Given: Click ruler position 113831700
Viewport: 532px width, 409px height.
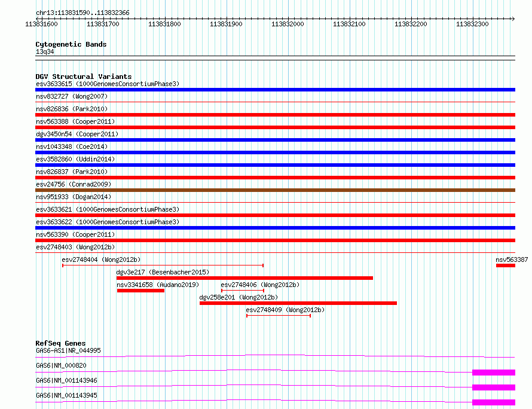Looking at the screenshot, I should coord(103,24).
